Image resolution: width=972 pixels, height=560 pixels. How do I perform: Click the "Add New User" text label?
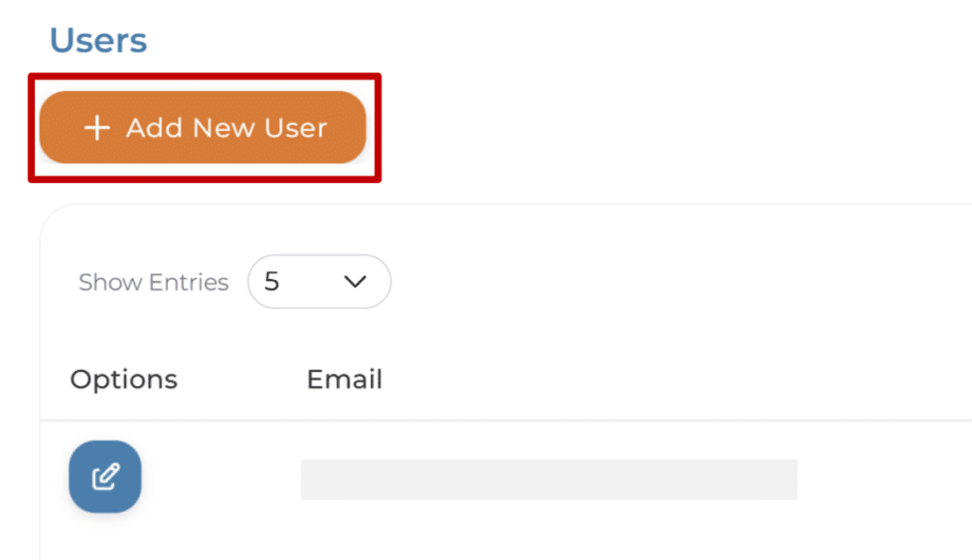tap(226, 128)
